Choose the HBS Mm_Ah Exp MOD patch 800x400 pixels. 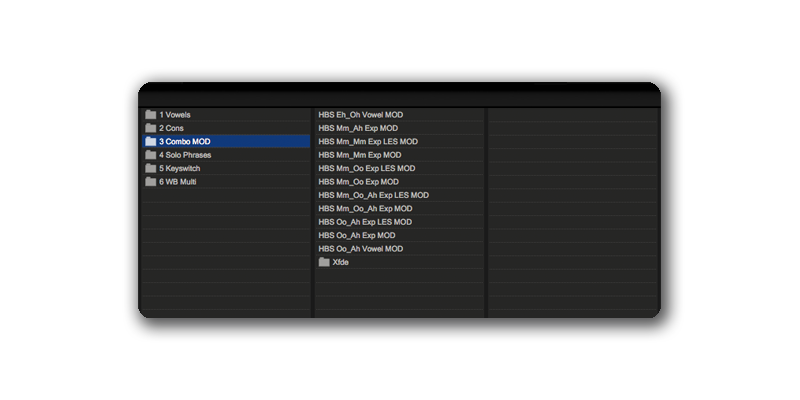click(357, 128)
